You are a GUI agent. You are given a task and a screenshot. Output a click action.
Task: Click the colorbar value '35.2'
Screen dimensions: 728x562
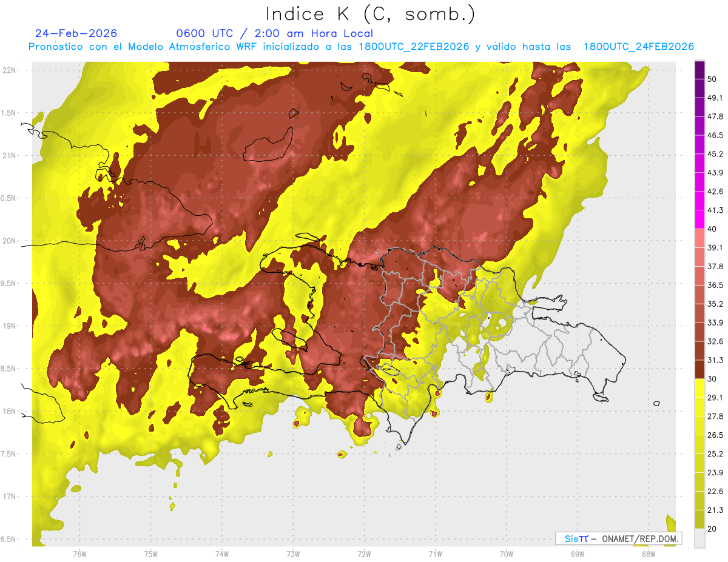click(x=715, y=304)
